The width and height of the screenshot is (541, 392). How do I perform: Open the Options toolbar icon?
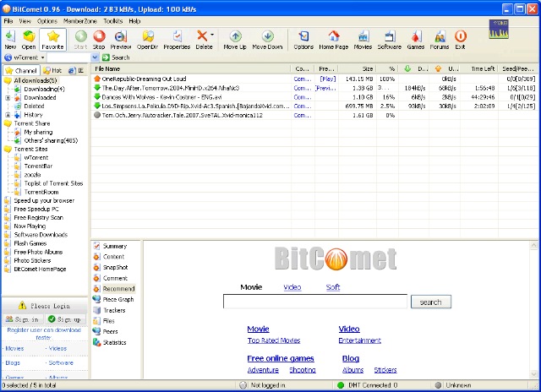coord(303,36)
